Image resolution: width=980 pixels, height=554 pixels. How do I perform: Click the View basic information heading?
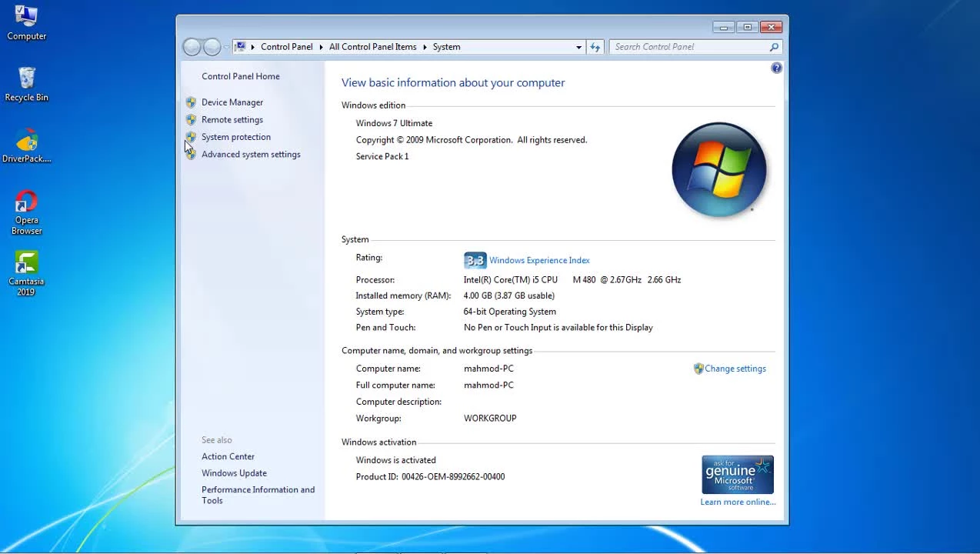pyautogui.click(x=453, y=82)
